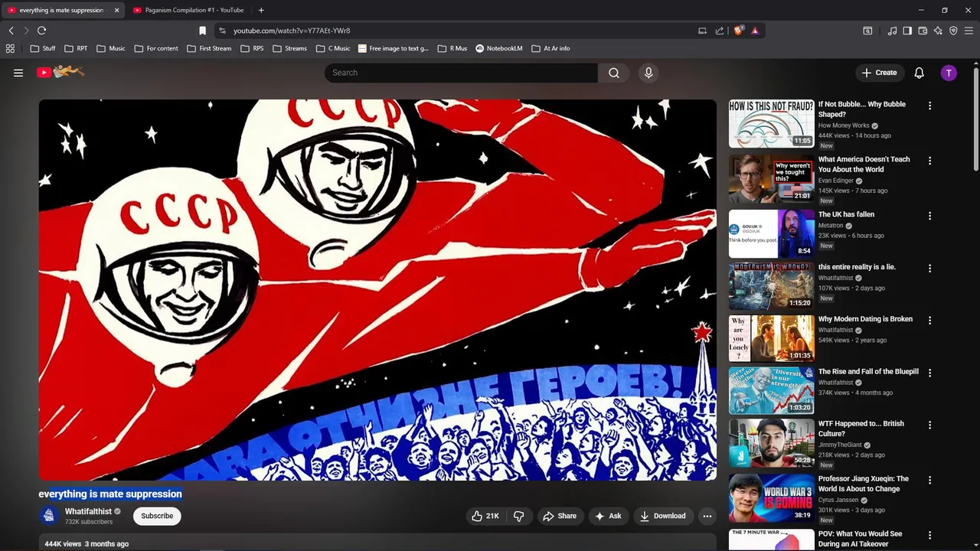Open options for 'Professor Jiang Xueqin' video
980x551 pixels.
(929, 480)
